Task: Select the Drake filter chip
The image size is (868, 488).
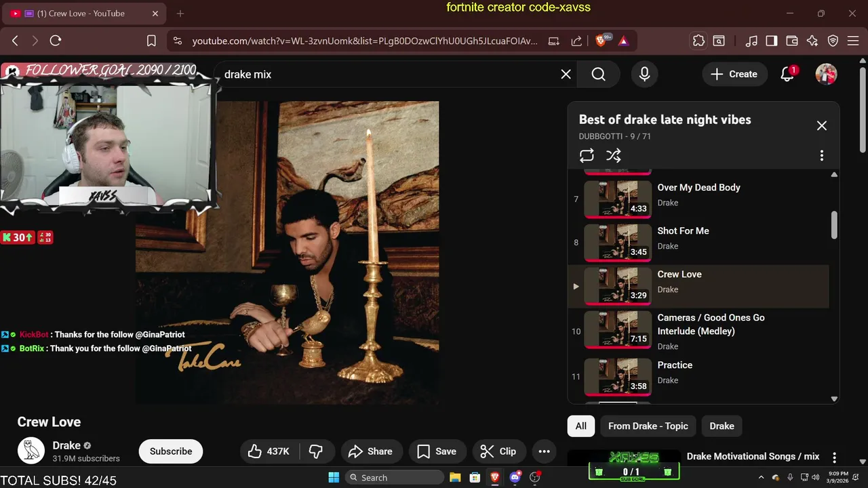Action: (722, 426)
